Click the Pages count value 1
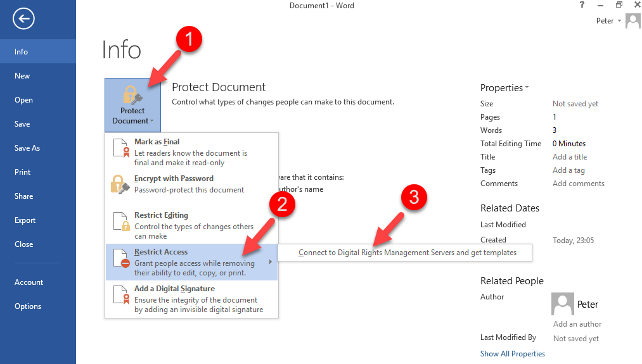Viewport: 642px width, 364px height. pos(555,117)
